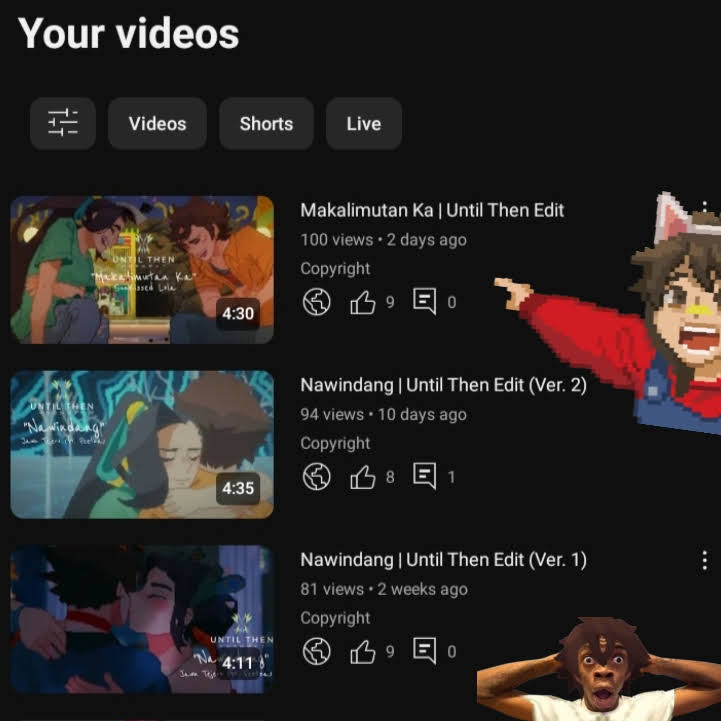Click the public visibility globe icon for Nawindang Ver. 2
Screen dimensions: 721x721
click(x=317, y=477)
